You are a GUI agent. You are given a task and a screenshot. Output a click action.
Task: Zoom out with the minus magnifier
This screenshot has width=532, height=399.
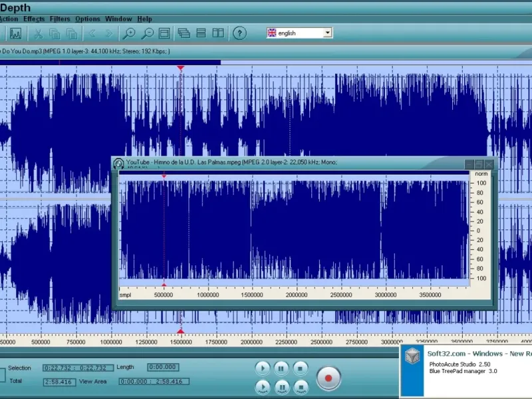pyautogui.click(x=147, y=33)
